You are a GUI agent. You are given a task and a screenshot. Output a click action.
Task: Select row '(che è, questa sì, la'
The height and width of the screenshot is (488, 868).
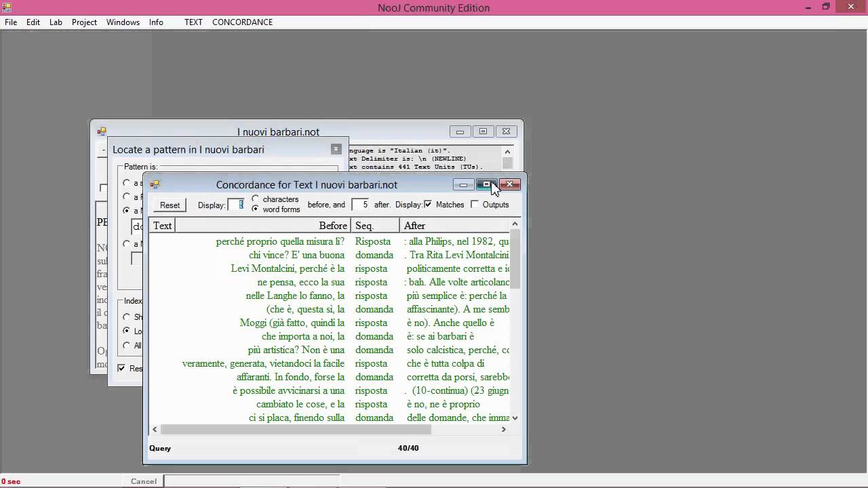pyautogui.click(x=329, y=309)
